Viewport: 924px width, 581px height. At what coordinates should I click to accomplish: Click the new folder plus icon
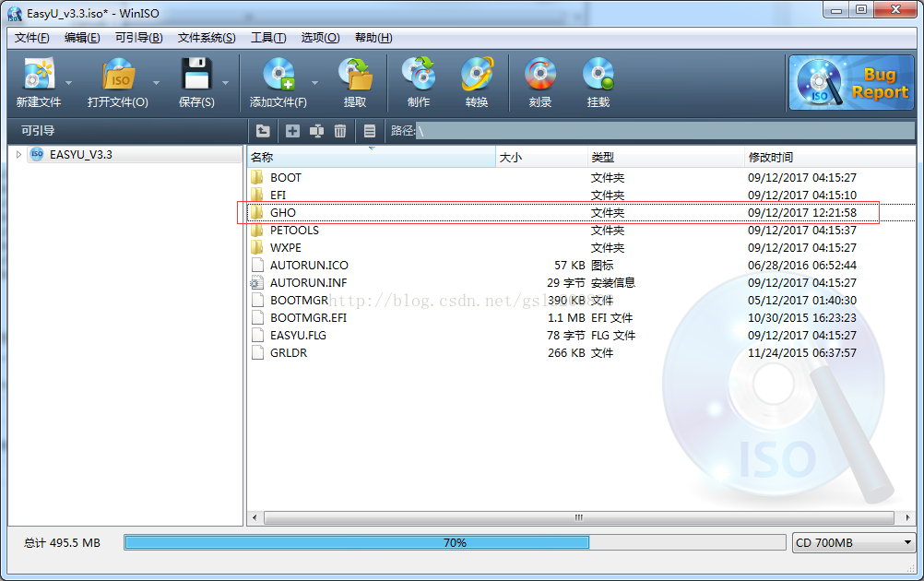292,131
